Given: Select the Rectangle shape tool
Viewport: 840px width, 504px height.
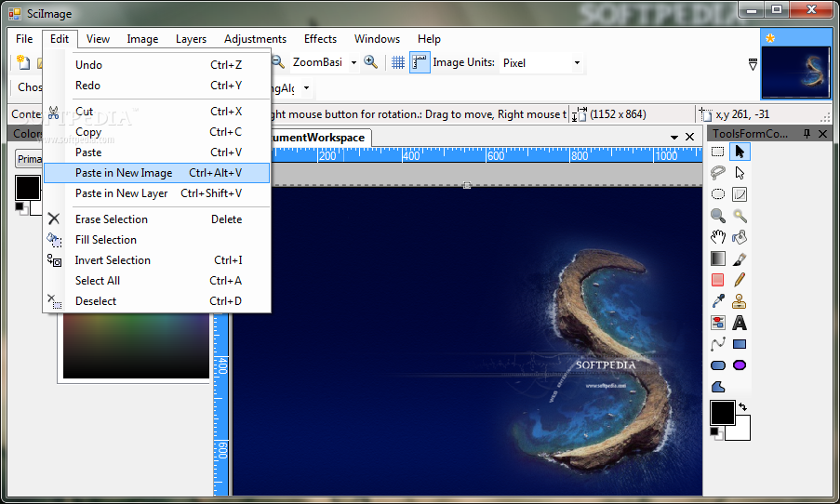Looking at the screenshot, I should pos(740,344).
